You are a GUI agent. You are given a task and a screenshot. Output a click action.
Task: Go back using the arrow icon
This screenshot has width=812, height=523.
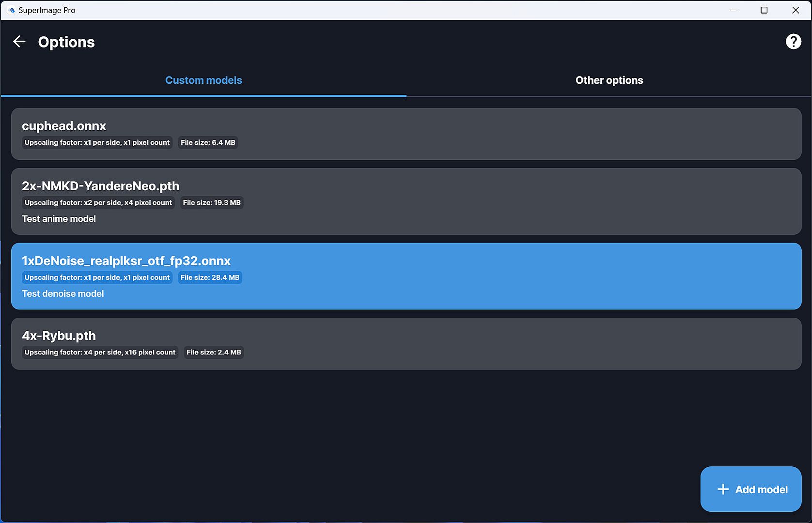19,42
